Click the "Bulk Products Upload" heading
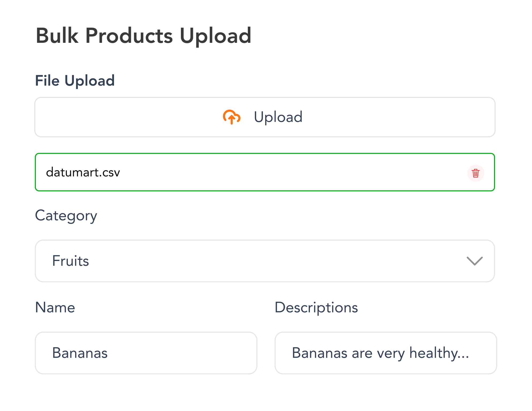Screen dimensions: 532x411 click(x=144, y=36)
